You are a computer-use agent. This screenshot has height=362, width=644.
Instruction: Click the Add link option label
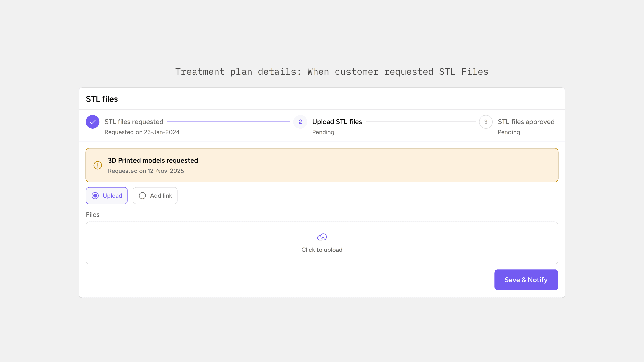click(161, 196)
